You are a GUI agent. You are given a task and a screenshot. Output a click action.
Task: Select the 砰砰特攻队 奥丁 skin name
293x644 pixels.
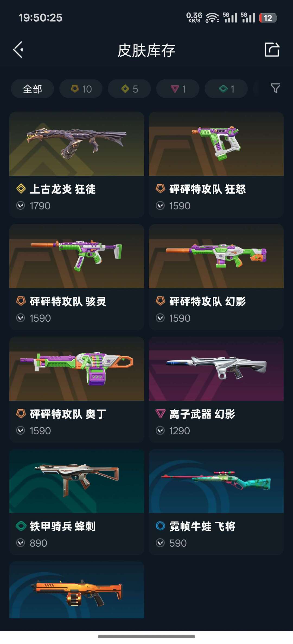[x=68, y=414]
